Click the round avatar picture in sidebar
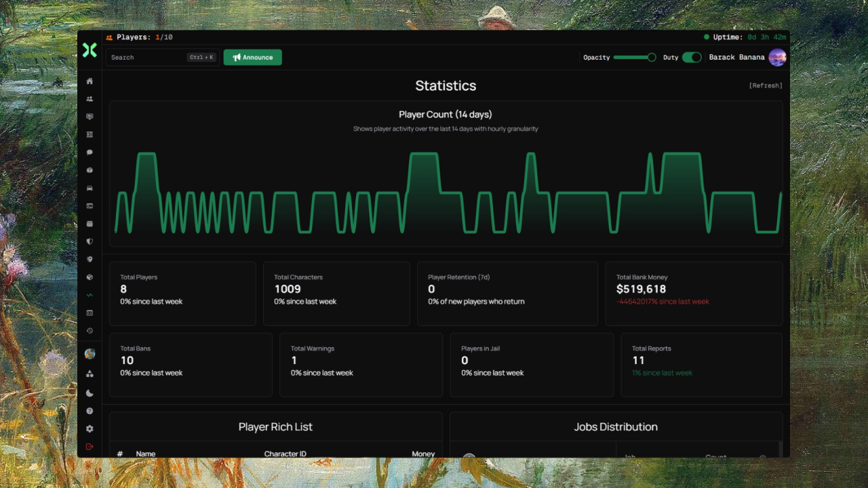Screen dimensions: 868x488 click(x=90, y=354)
